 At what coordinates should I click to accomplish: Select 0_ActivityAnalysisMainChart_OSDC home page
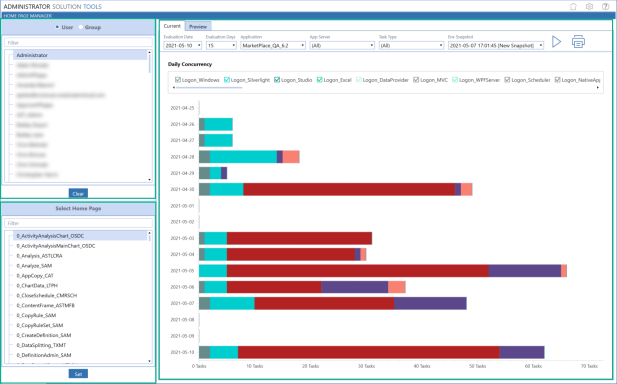tap(56, 246)
